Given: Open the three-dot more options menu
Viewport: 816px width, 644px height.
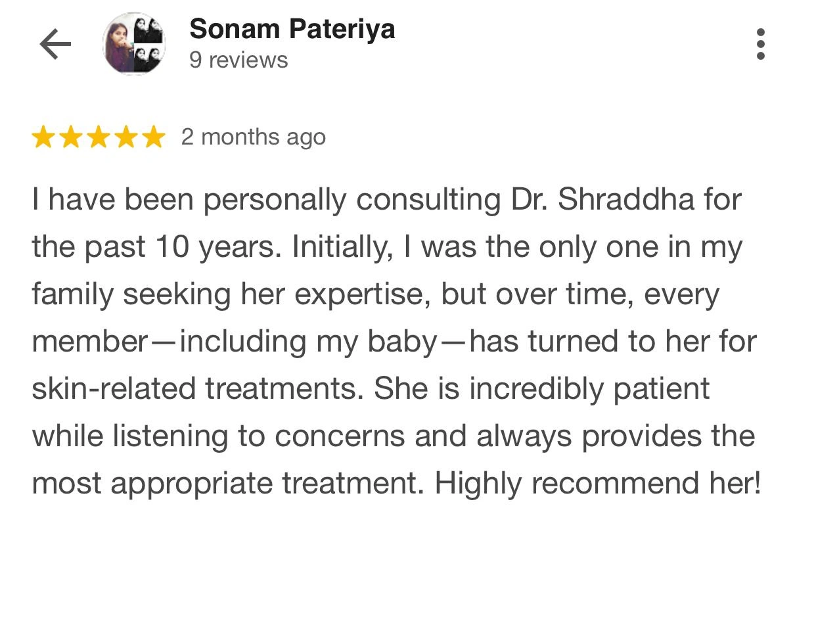Looking at the screenshot, I should click(x=760, y=44).
